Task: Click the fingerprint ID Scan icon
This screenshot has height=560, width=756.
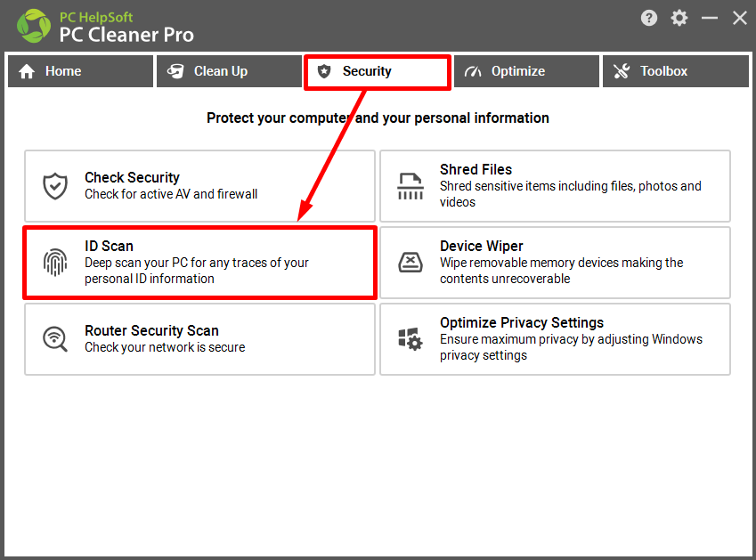Action: [x=55, y=262]
